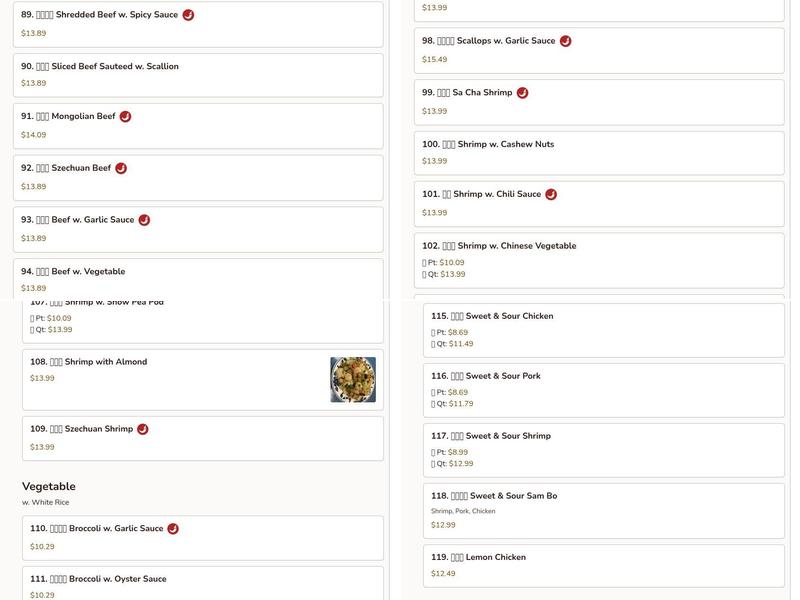Select Shrimp w. Chinese Vegetable item

coord(599,259)
